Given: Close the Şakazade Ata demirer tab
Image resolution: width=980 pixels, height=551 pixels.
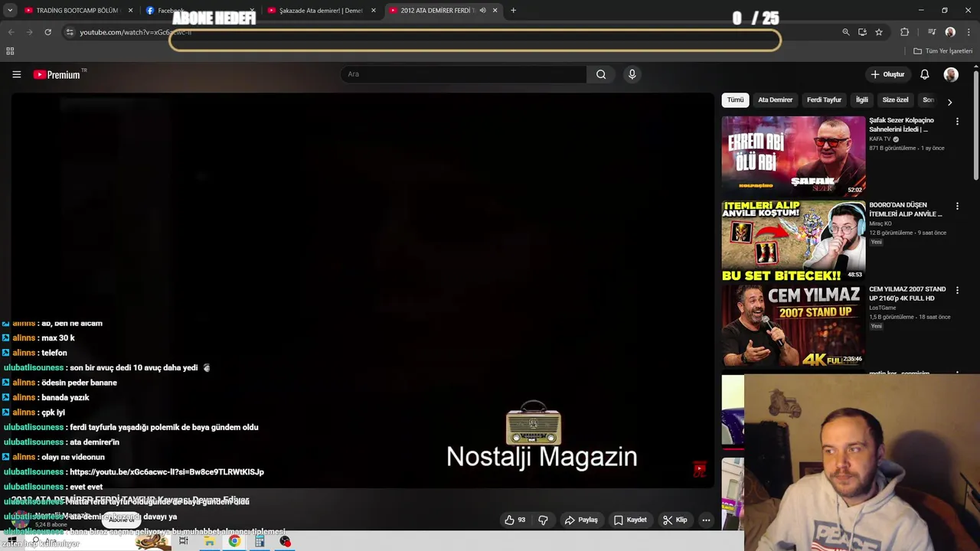Looking at the screenshot, I should click(x=374, y=11).
